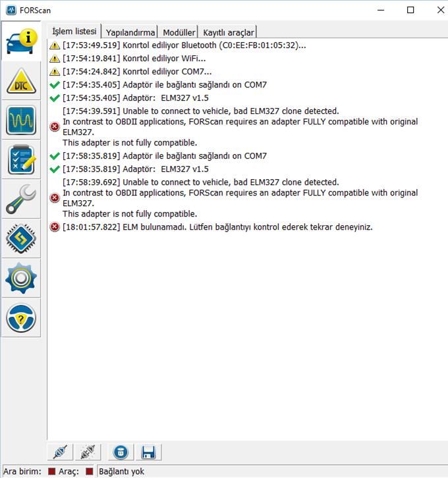Viewport: 448px width, 478px height.
Task: Select the 17:58:35.819 Adaptör ELM327 v1.5 line
Action: 136,169
